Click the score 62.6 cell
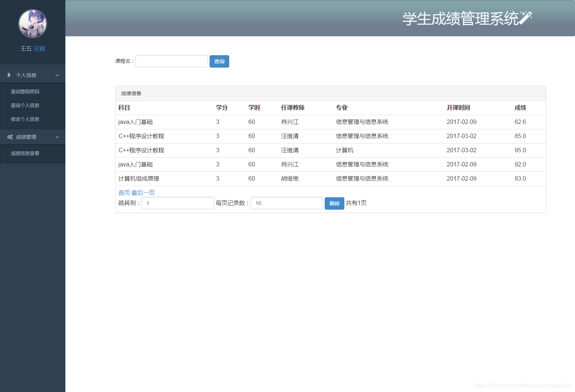575x392 pixels. click(520, 122)
